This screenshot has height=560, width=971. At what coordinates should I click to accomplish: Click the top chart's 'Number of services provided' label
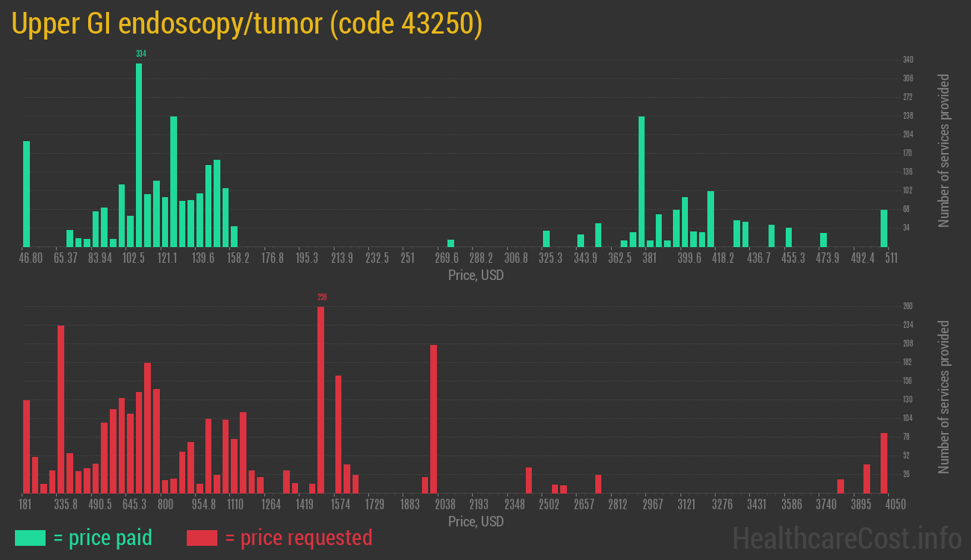(944, 151)
